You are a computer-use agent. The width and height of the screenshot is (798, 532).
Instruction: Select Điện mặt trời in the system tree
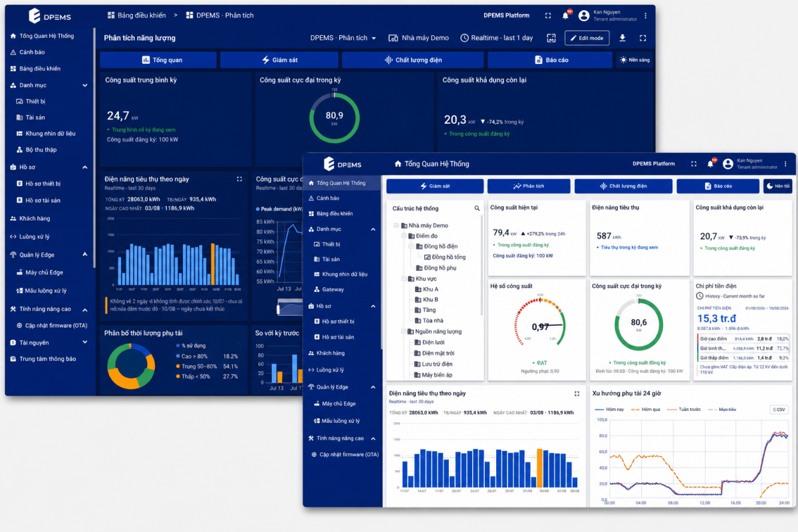point(438,353)
